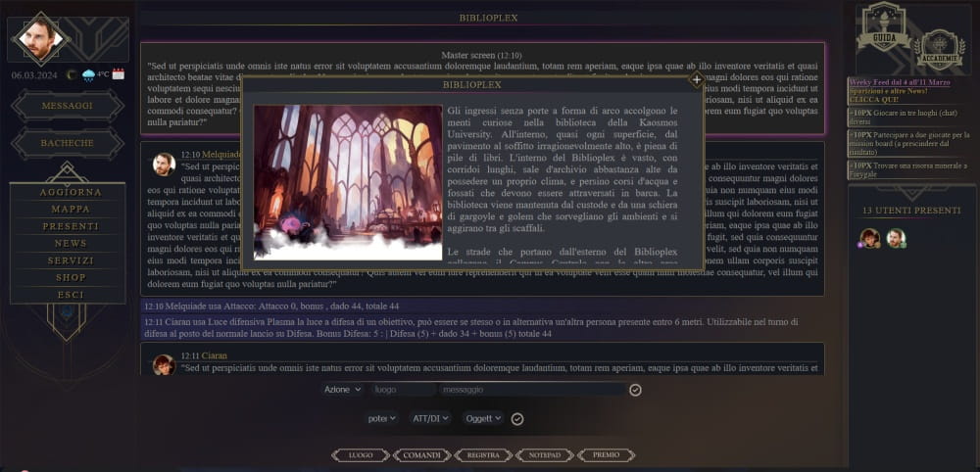The image size is (980, 472).
Task: Click the Luogo bottom button
Action: pyautogui.click(x=361, y=455)
